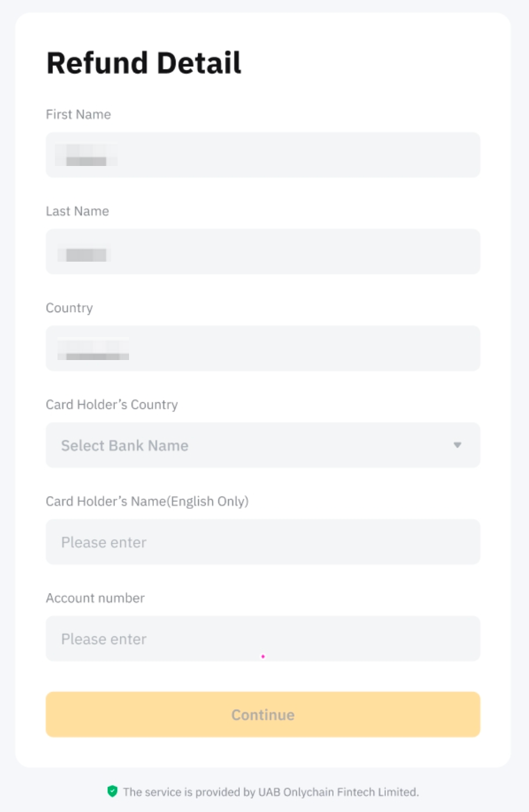Click the Card Holder's Name(English Only) label
This screenshot has width=529, height=812.
147,501
